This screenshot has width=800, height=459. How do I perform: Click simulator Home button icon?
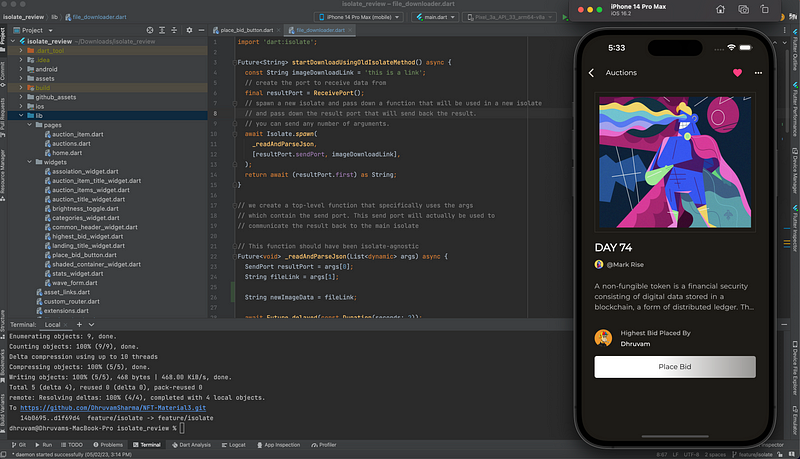click(720, 9)
